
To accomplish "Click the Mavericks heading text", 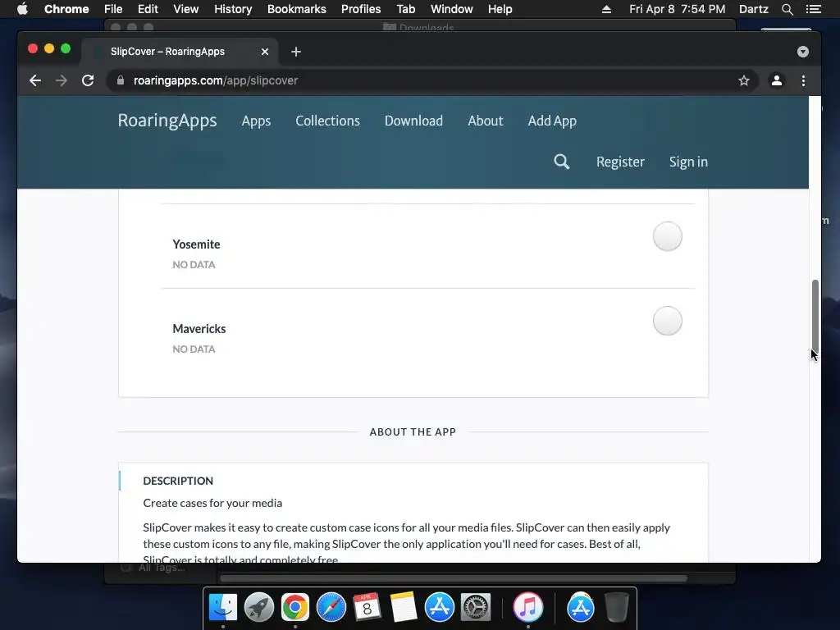I will tap(199, 329).
